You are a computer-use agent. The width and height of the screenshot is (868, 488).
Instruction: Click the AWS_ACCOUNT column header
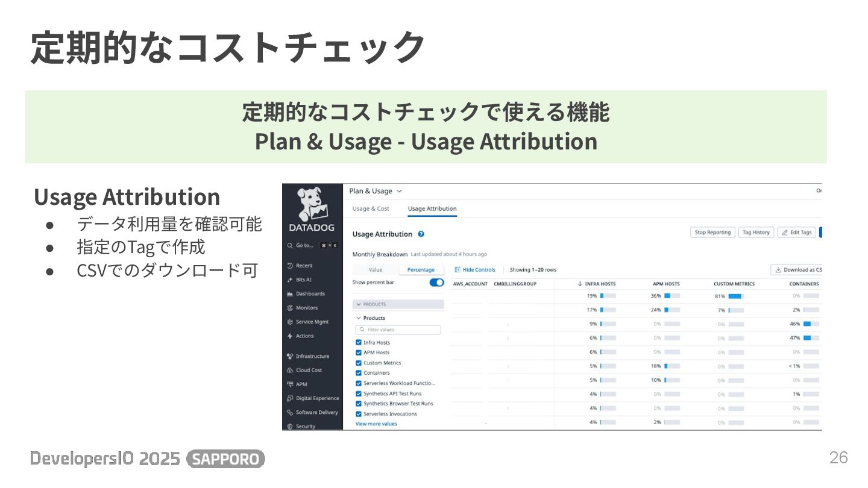[470, 284]
